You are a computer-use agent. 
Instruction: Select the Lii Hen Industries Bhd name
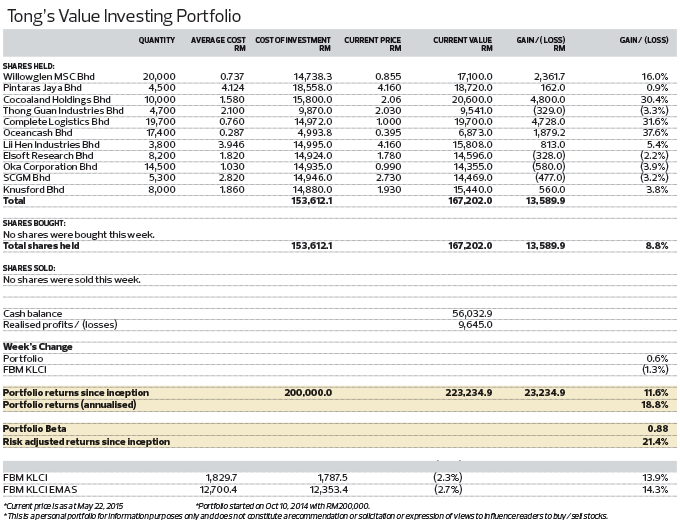tap(51, 145)
